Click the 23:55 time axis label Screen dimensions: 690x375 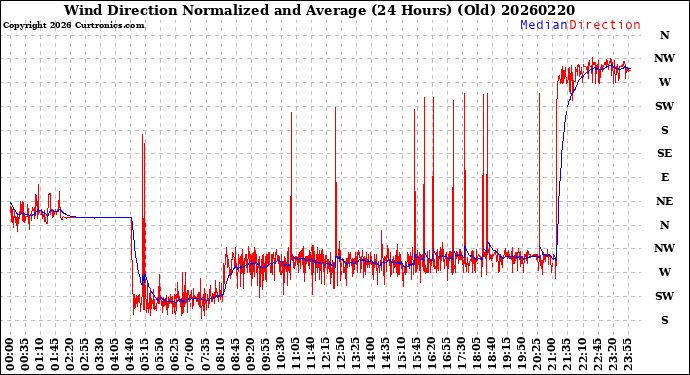coord(627,355)
